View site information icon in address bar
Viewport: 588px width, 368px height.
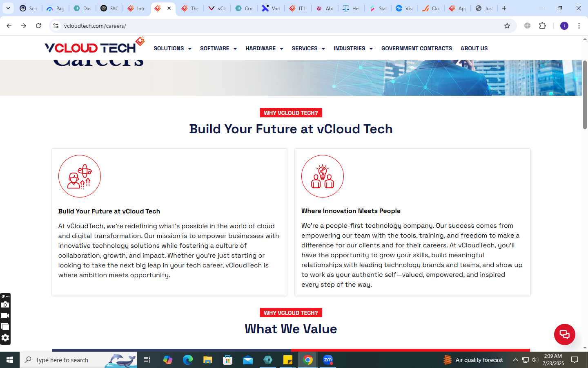[56, 26]
